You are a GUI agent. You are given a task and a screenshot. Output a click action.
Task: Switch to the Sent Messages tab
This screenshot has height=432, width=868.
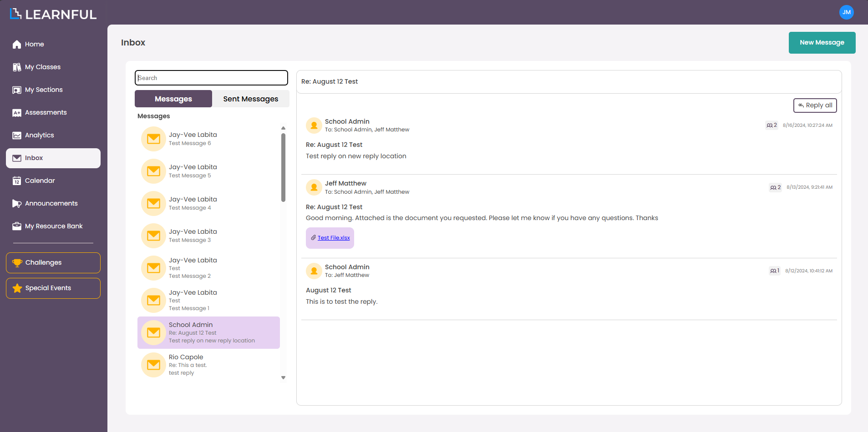tap(251, 99)
